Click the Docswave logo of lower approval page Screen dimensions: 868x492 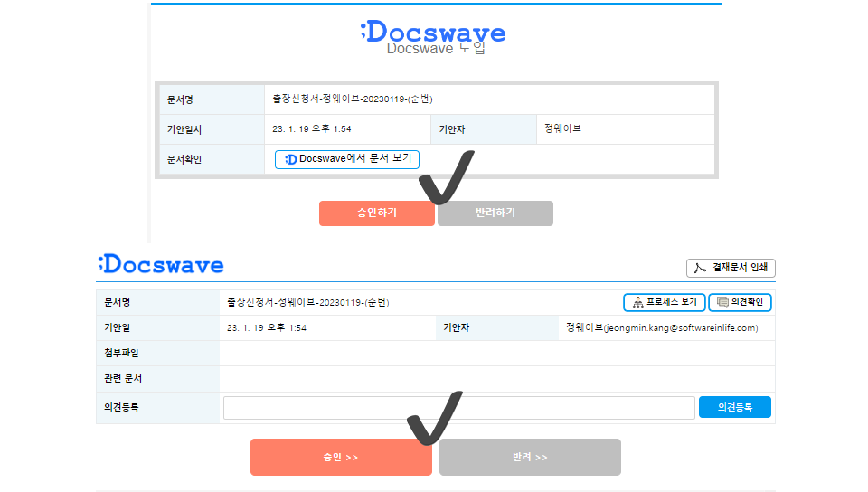tap(161, 264)
